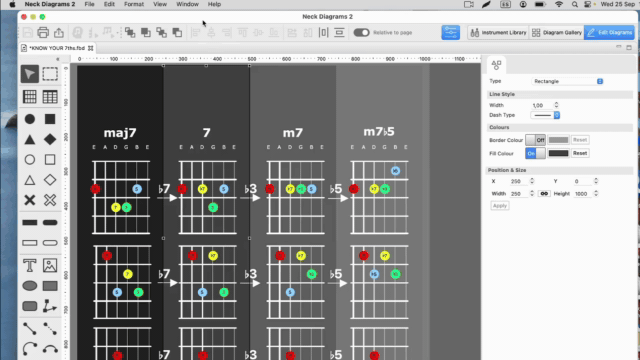Choose the filled diamond marker tool

(50, 140)
